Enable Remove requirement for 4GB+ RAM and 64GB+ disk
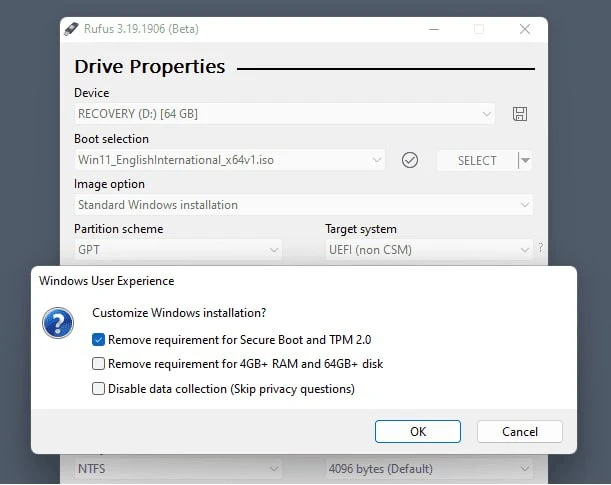Image resolution: width=611 pixels, height=485 pixels. [x=98, y=364]
